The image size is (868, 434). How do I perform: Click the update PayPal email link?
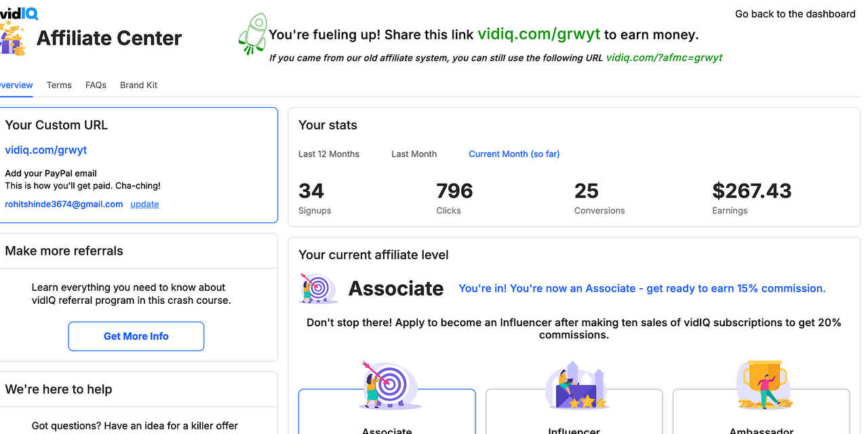tap(144, 204)
